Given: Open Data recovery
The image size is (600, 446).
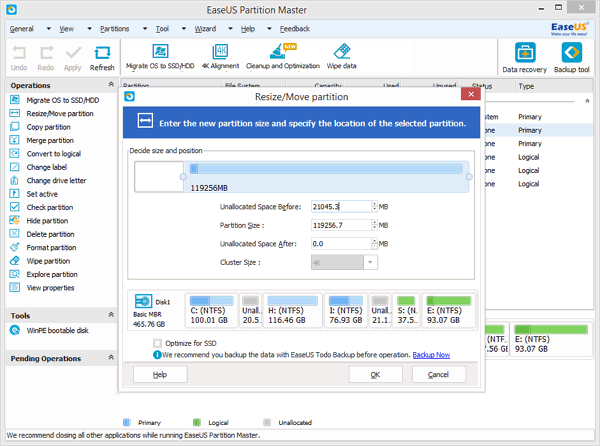Looking at the screenshot, I should coord(525,57).
